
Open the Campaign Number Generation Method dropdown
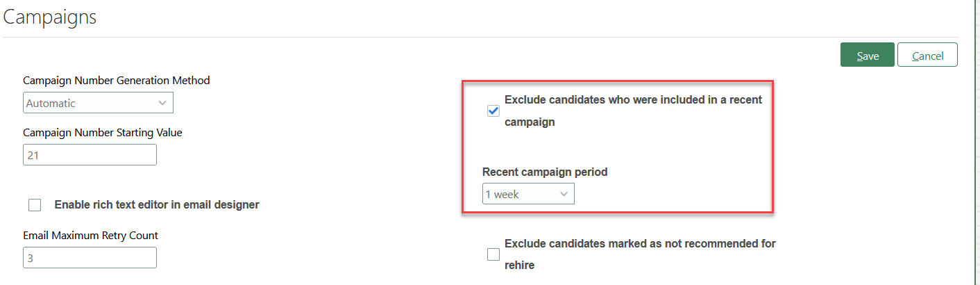coord(97,103)
